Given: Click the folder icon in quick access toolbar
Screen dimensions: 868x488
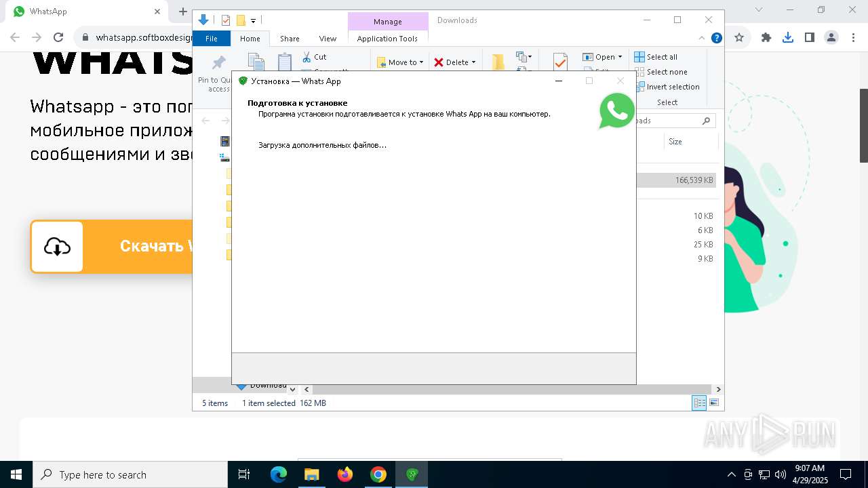Looking at the screenshot, I should tap(240, 20).
